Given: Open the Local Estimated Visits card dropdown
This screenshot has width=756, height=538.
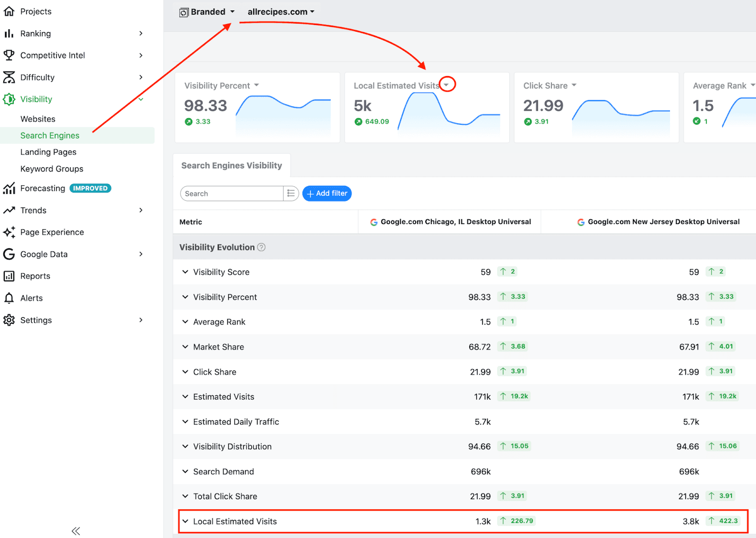Looking at the screenshot, I should click(x=447, y=85).
